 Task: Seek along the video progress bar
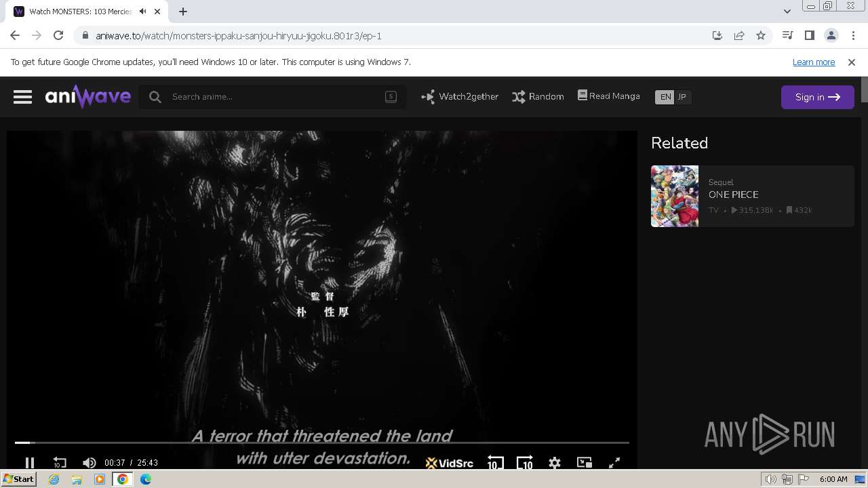[x=322, y=443]
